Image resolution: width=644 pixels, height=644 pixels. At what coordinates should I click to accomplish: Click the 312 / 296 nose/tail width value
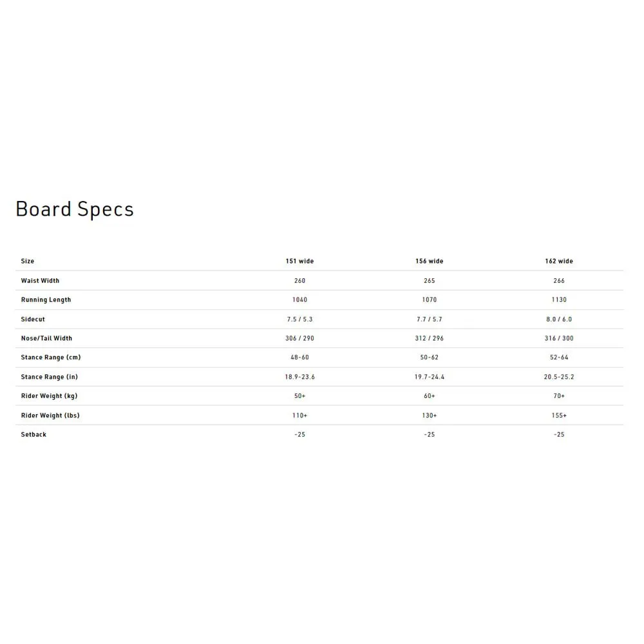pos(430,338)
